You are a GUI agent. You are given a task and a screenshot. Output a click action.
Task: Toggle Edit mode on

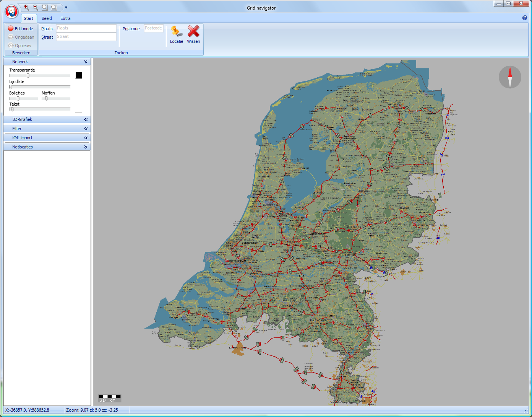coord(21,29)
